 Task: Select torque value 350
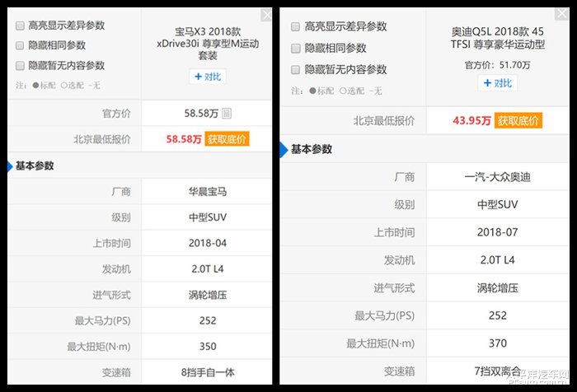pyautogui.click(x=208, y=347)
